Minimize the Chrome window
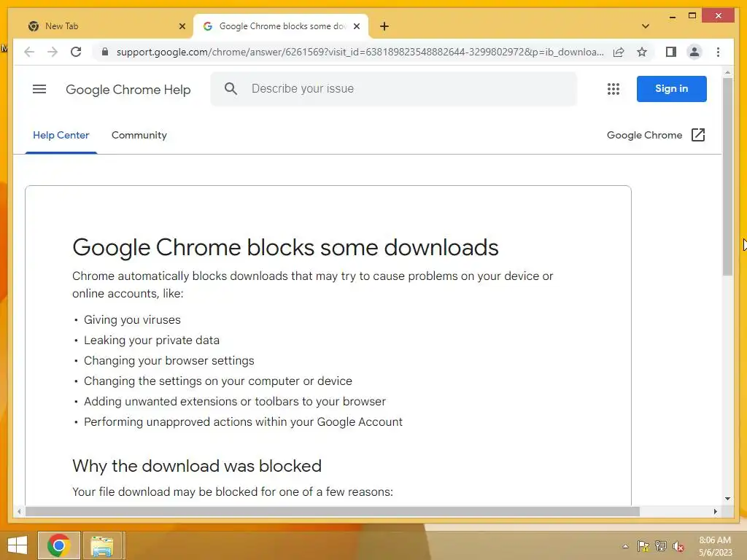747x560 pixels. click(x=672, y=16)
